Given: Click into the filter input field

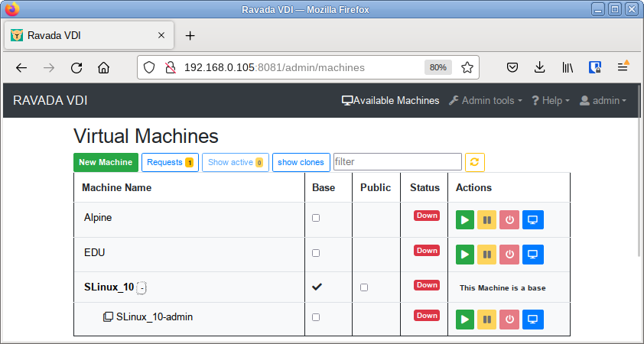Looking at the screenshot, I should 397,162.
